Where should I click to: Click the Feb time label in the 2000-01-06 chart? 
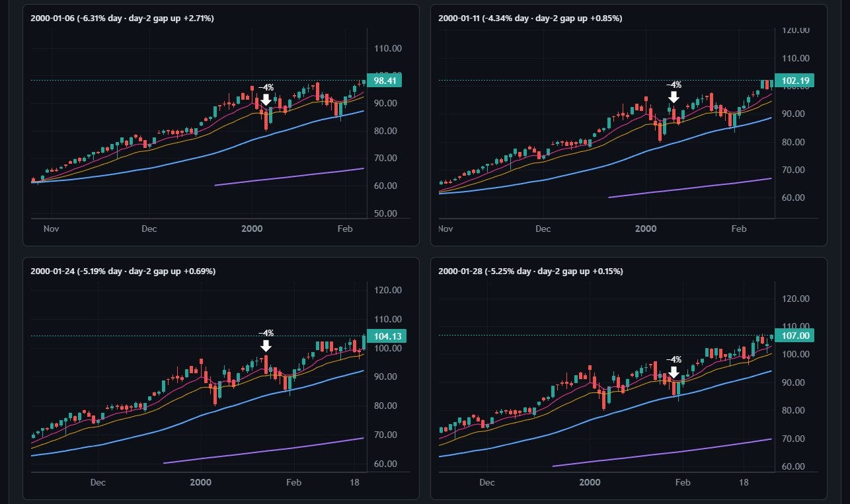point(345,229)
